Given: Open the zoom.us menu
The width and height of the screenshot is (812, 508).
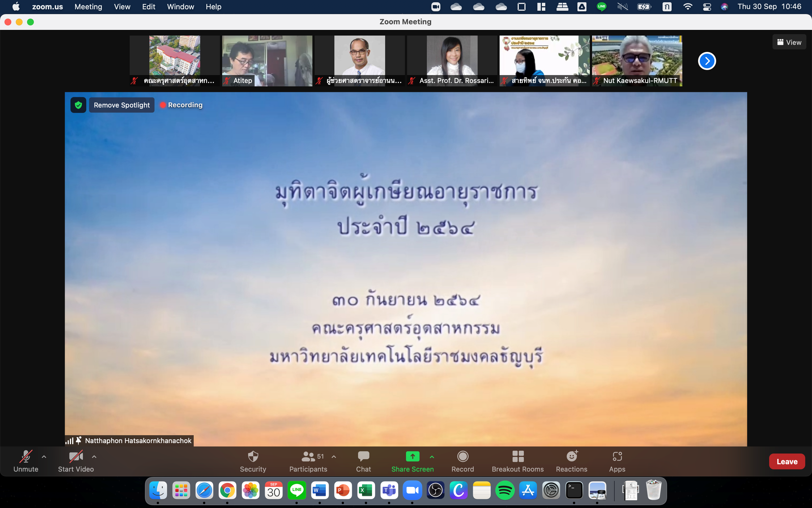Looking at the screenshot, I should coord(47,7).
